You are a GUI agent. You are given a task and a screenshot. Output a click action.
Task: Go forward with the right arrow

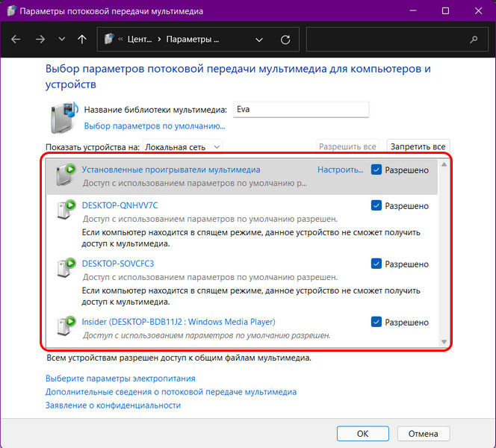[40, 40]
